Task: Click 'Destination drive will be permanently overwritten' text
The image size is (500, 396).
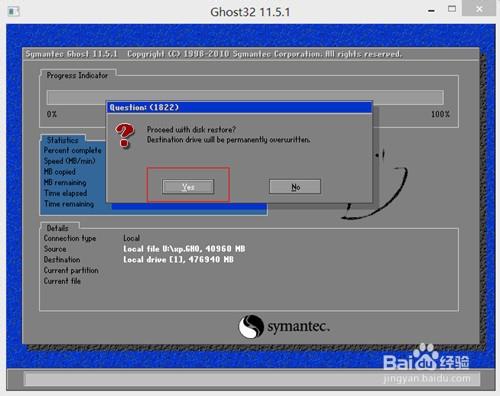Action: [229, 140]
